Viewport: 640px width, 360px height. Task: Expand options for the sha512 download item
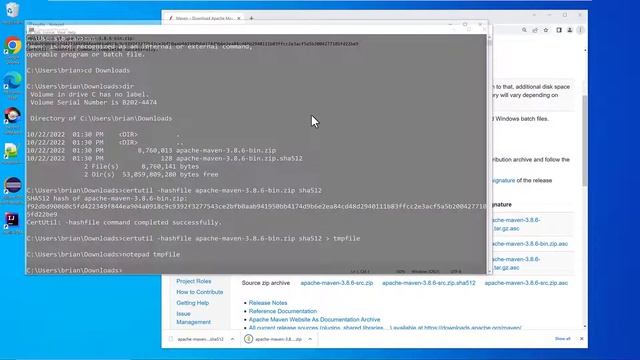click(232, 339)
